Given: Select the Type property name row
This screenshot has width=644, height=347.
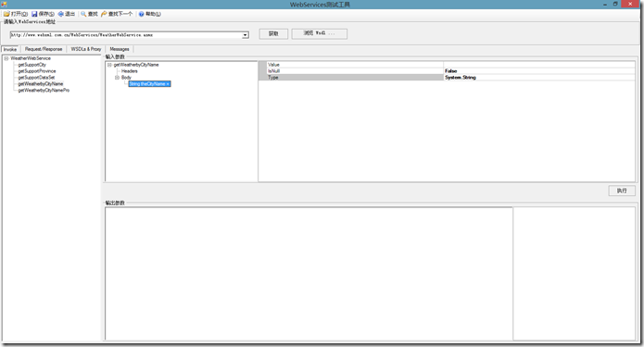Looking at the screenshot, I should 355,78.
